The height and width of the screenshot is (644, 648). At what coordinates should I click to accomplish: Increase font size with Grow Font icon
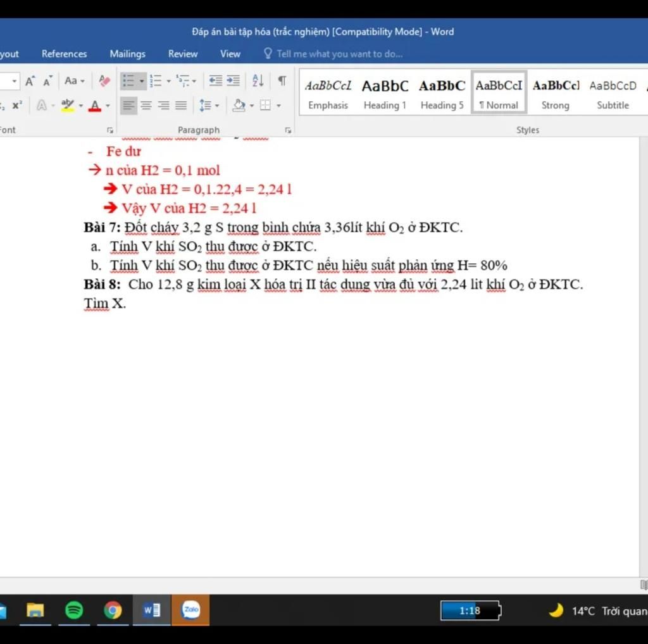pos(30,81)
